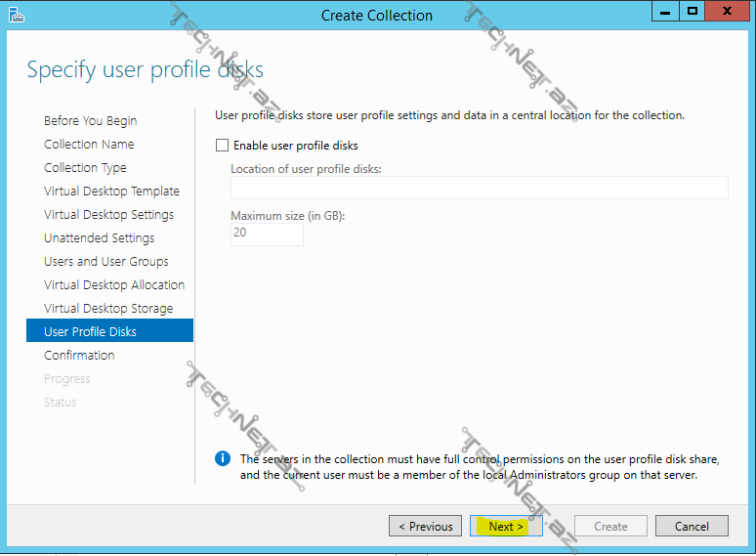This screenshot has width=756, height=556.
Task: Go to the Virtual Desktop Storage step
Action: (x=108, y=309)
